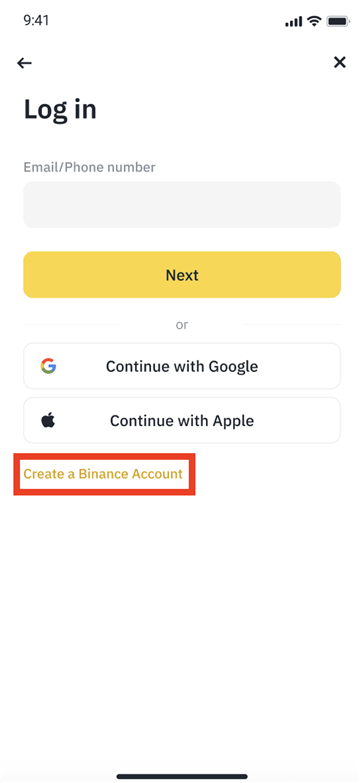Click the "or" divider text

pyautogui.click(x=182, y=325)
